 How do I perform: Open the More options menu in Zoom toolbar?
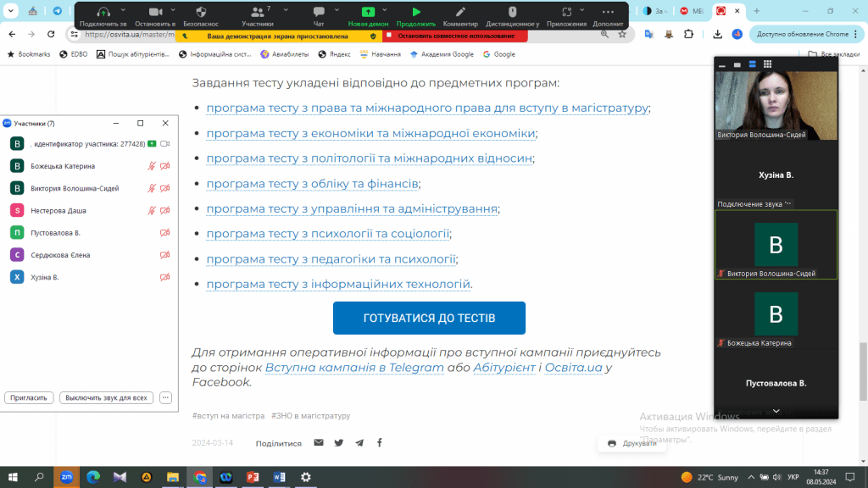(x=608, y=15)
